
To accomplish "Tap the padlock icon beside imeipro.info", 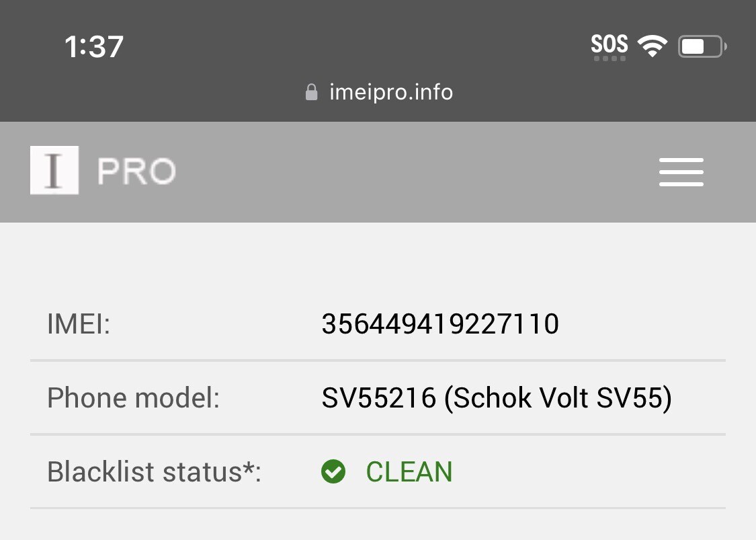I will pyautogui.click(x=311, y=91).
